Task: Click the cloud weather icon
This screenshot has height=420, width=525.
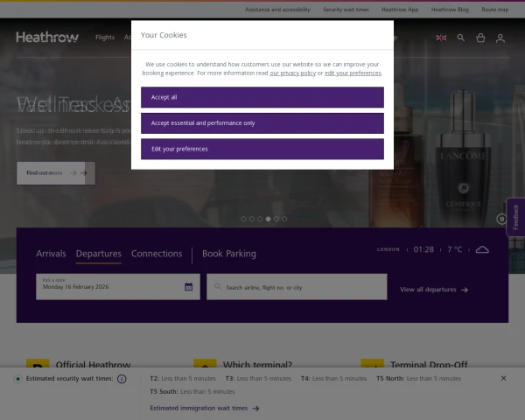Action: (x=482, y=249)
